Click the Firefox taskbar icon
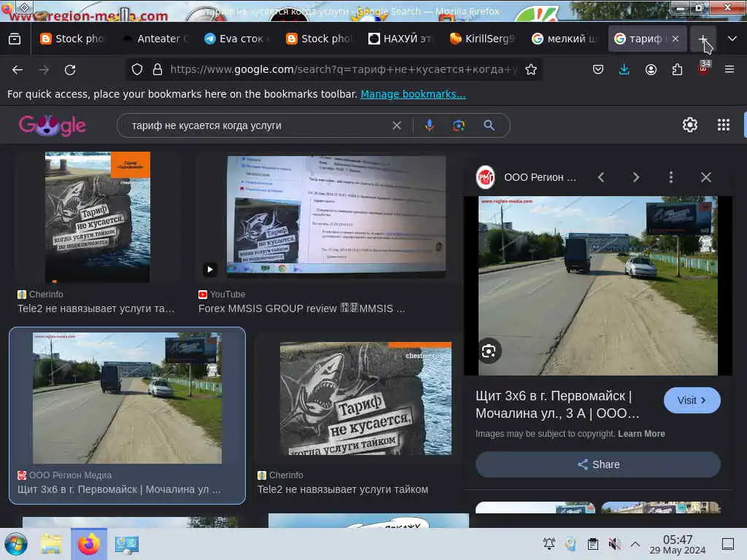This screenshot has height=560, width=747. 89,544
